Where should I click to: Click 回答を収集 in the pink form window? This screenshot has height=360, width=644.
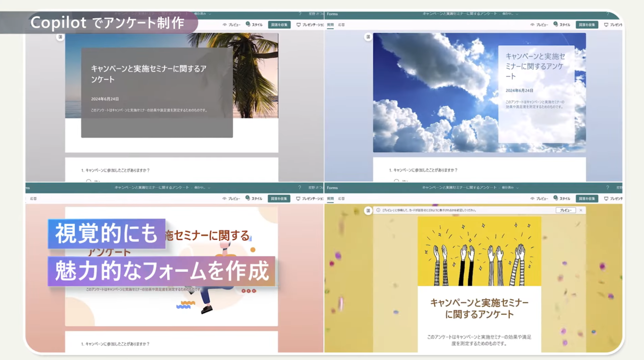point(279,199)
